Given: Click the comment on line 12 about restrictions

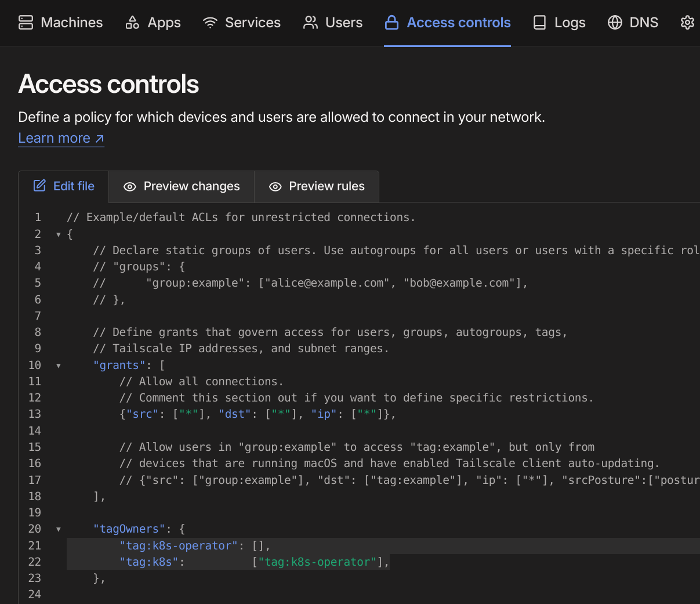Looking at the screenshot, I should (x=357, y=397).
